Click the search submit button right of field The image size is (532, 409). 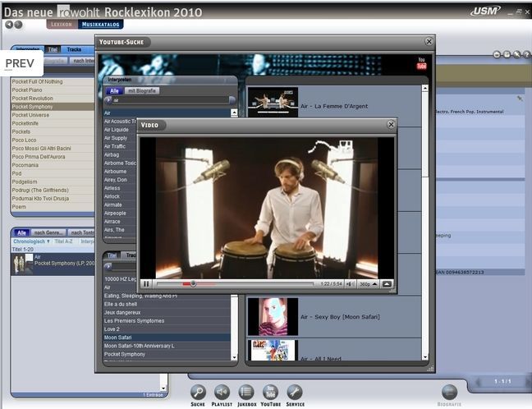[x=232, y=100]
